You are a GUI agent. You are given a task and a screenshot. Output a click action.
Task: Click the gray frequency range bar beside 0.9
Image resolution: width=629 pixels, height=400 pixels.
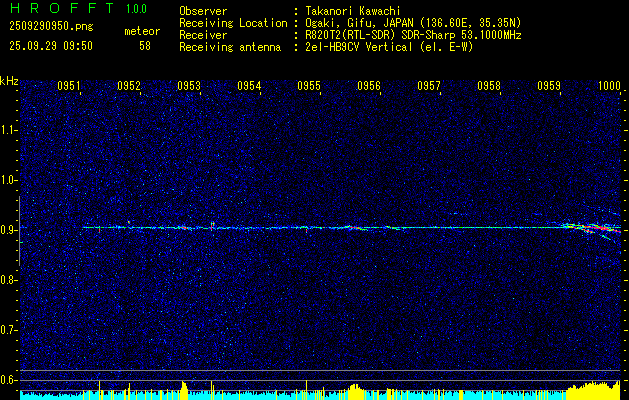pos(19,231)
